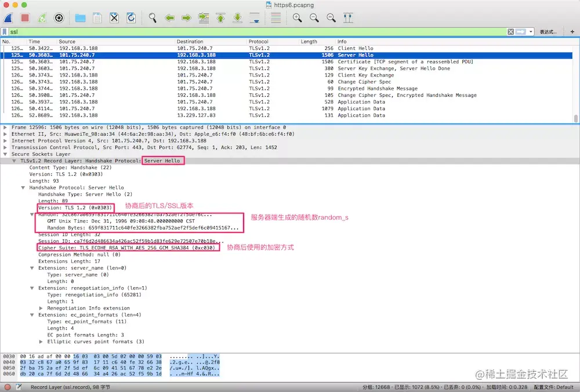The image size is (580, 392).
Task: Select the Client Hello packet row
Action: point(287,48)
